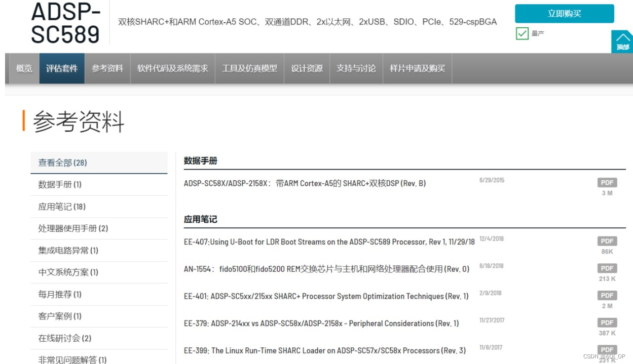This screenshot has height=364, width=633.
Task: Click PDF badge for EE-407 U-Boot note
Action: 607,241
